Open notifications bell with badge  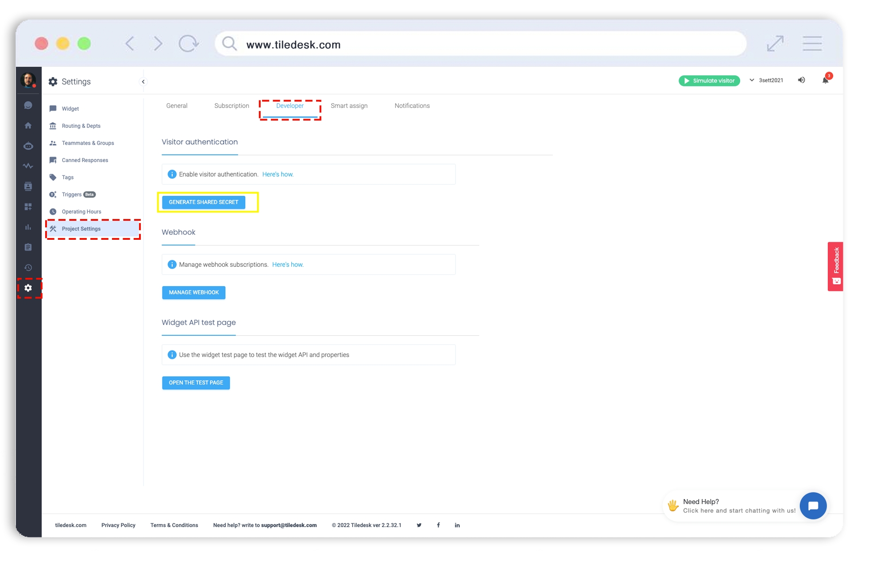pos(826,79)
